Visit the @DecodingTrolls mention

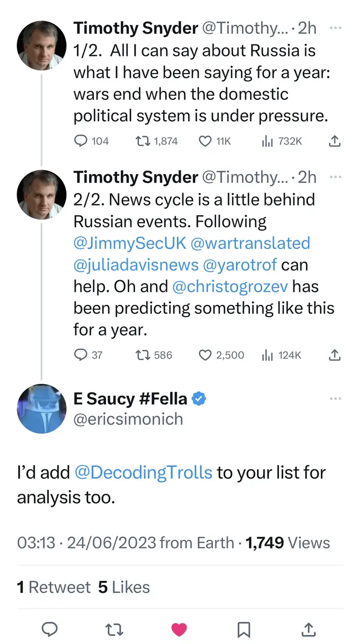144,473
